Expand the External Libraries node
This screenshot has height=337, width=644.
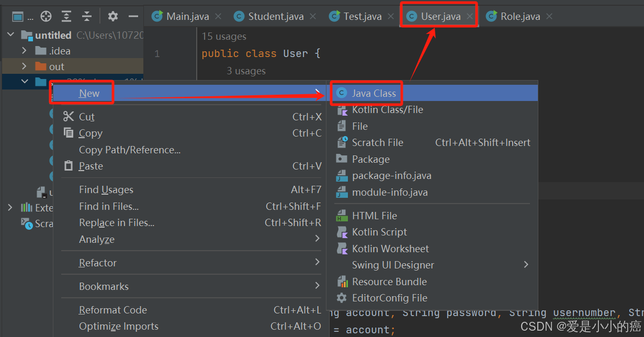[10, 208]
